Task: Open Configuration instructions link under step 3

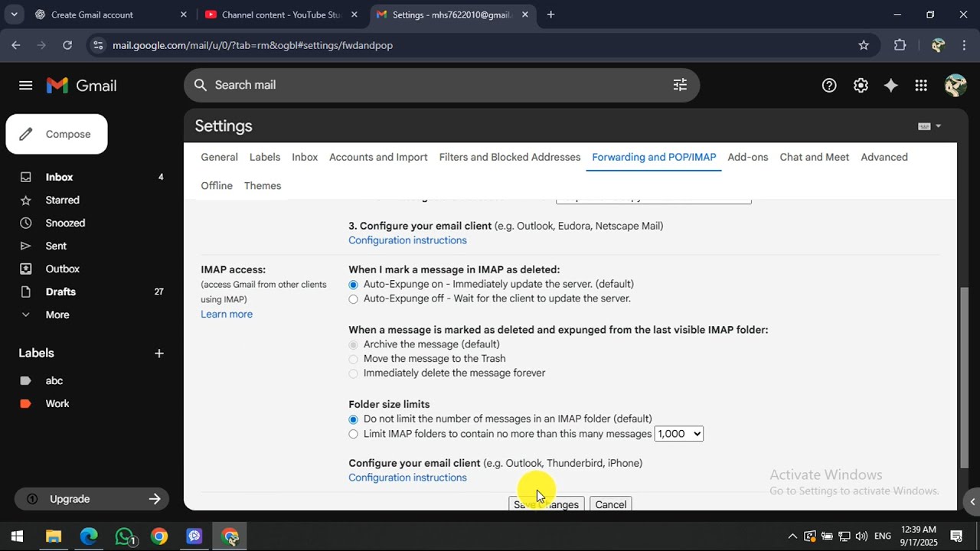Action: click(x=407, y=240)
